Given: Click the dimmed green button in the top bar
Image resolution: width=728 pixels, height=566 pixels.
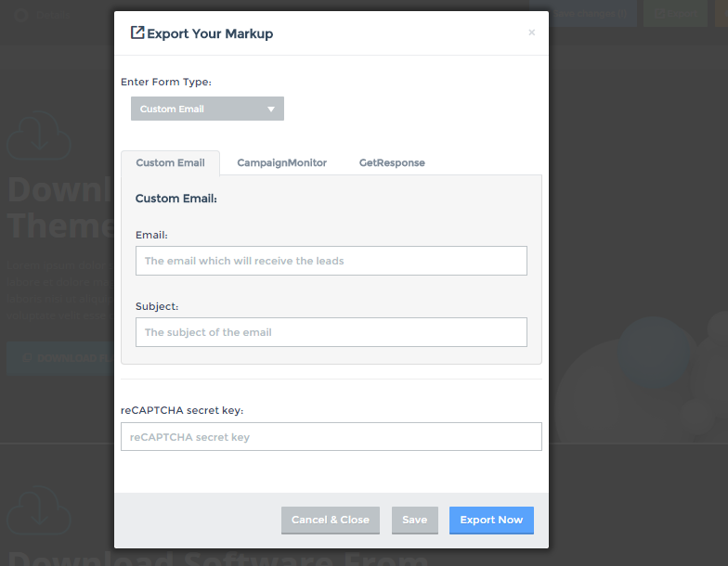Looking at the screenshot, I should [x=675, y=14].
